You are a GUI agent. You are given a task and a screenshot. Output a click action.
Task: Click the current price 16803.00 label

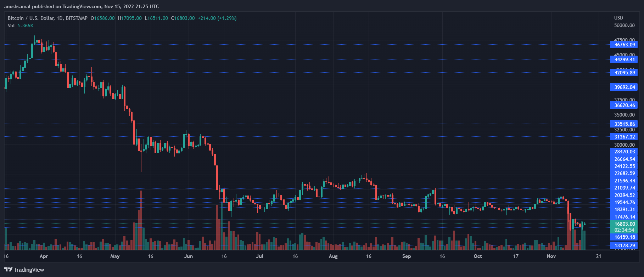point(624,224)
